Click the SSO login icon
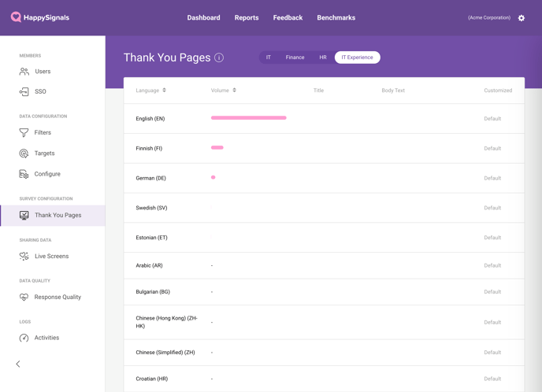The image size is (542, 392). [24, 91]
